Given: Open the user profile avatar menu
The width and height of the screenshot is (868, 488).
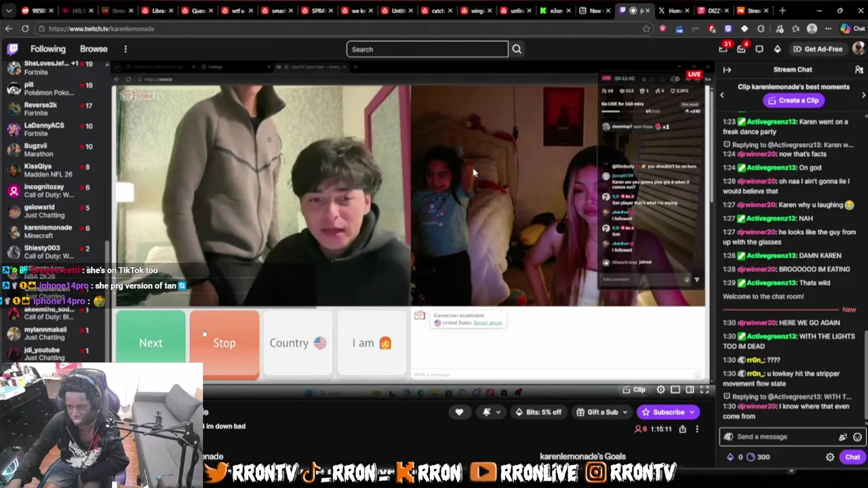Looking at the screenshot, I should [x=859, y=49].
